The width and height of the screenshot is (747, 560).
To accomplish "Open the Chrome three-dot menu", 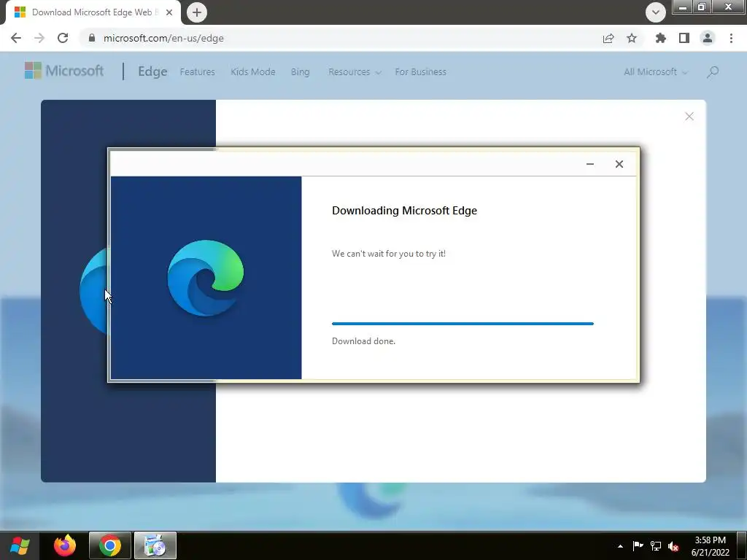I will click(731, 38).
